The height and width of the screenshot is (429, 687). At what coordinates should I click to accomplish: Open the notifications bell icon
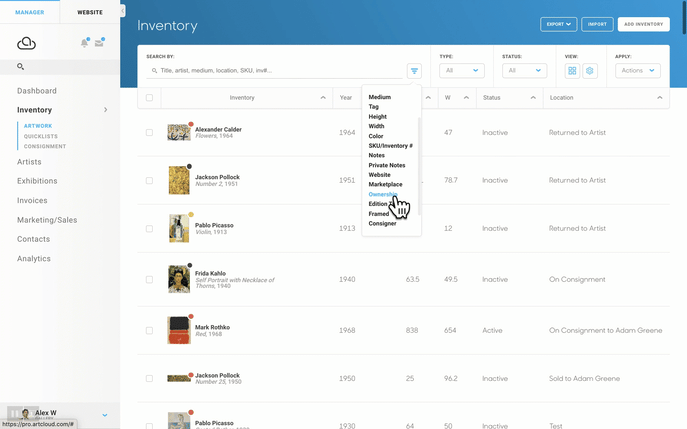tap(84, 43)
